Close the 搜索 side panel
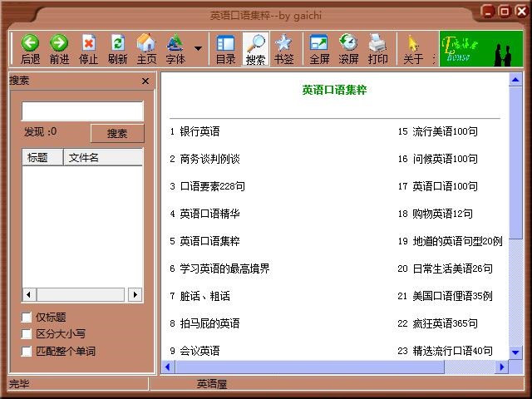The width and height of the screenshot is (532, 399). coord(145,81)
